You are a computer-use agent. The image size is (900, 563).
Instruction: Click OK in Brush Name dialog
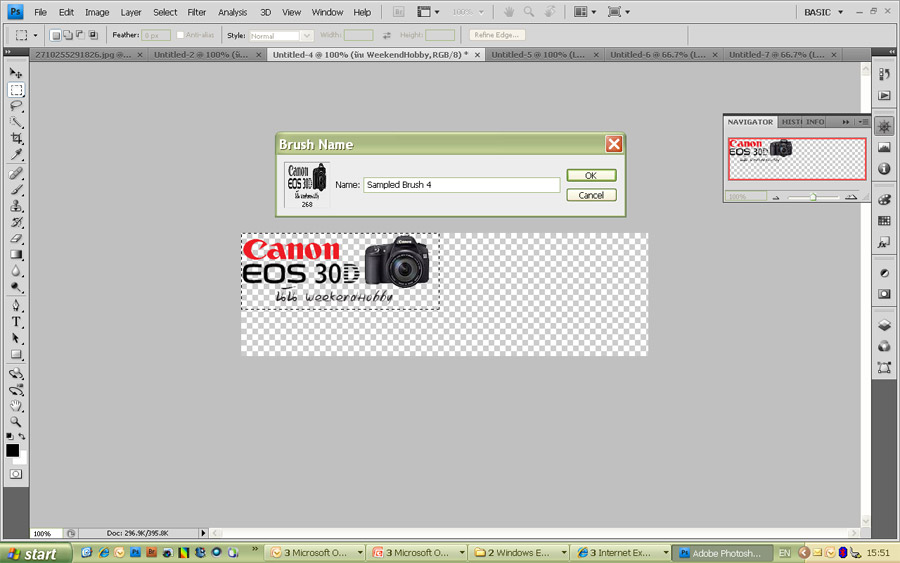[591, 175]
